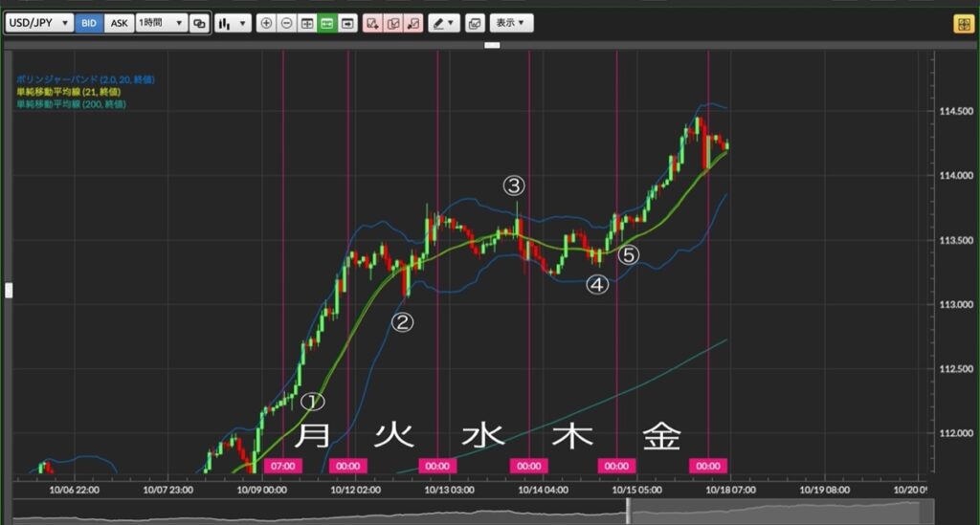
Task: Open the drawing pencil tool menu
Action: tap(444, 23)
